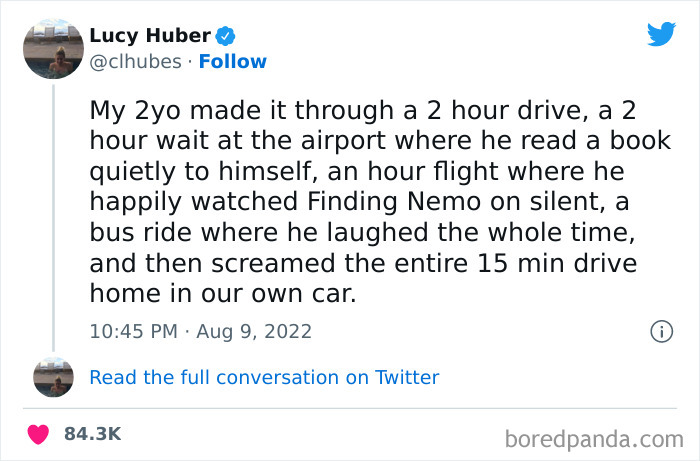The image size is (700, 461).
Task: Follow Lucy Huber
Action: [x=232, y=61]
